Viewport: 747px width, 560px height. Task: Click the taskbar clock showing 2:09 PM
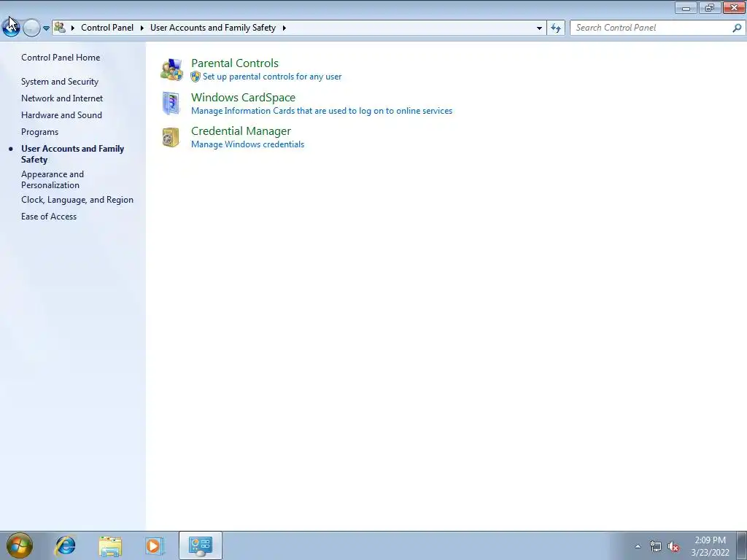pos(710,546)
